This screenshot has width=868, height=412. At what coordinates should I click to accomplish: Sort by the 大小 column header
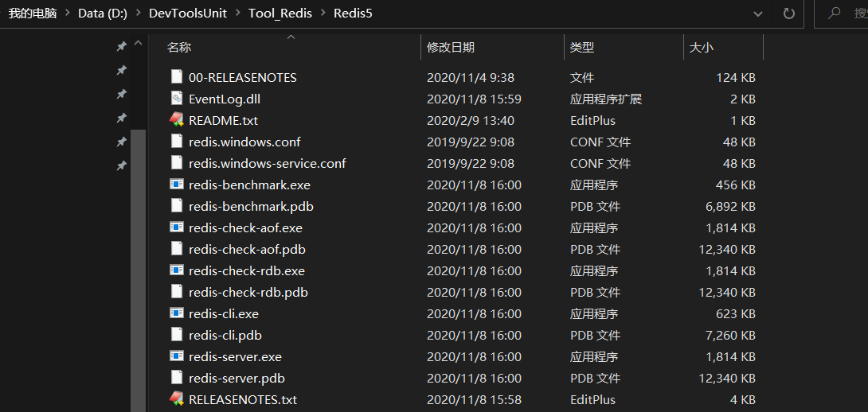pyautogui.click(x=702, y=48)
